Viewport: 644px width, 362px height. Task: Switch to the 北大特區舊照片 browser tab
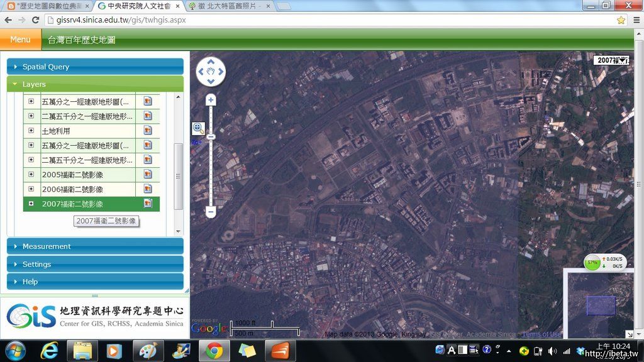229,6
